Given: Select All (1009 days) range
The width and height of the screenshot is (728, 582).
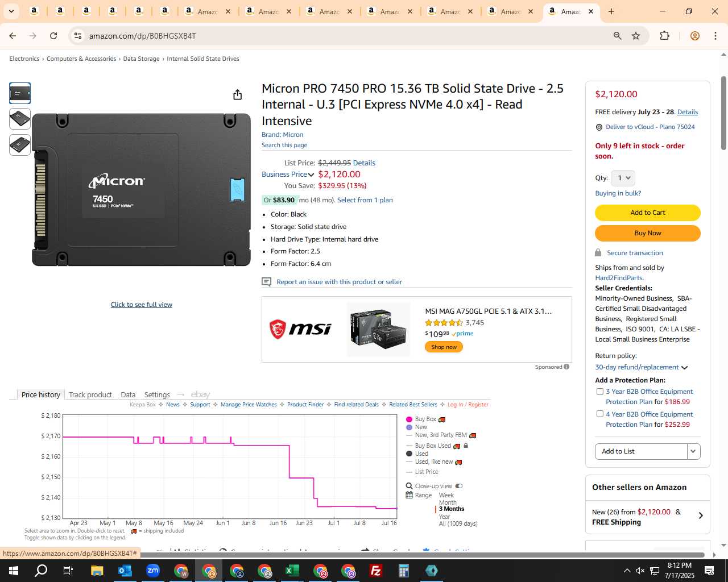Looking at the screenshot, I should pyautogui.click(x=458, y=523).
